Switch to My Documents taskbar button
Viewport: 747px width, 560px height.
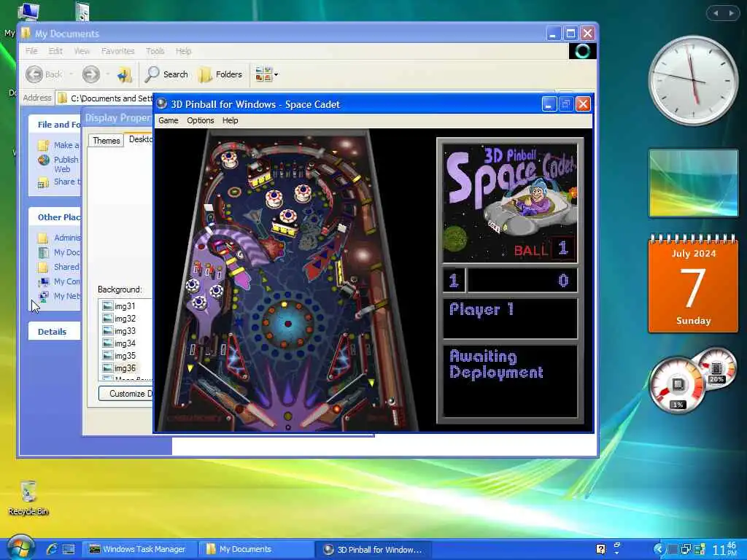pyautogui.click(x=255, y=549)
